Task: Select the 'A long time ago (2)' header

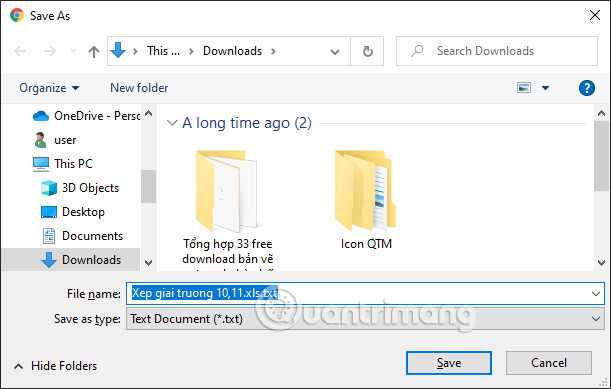Action: (247, 123)
